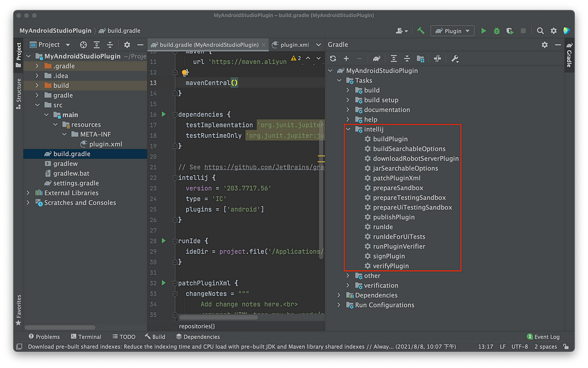Click the locate file target icon in Project panel
The height and width of the screenshot is (368, 588).
point(83,45)
